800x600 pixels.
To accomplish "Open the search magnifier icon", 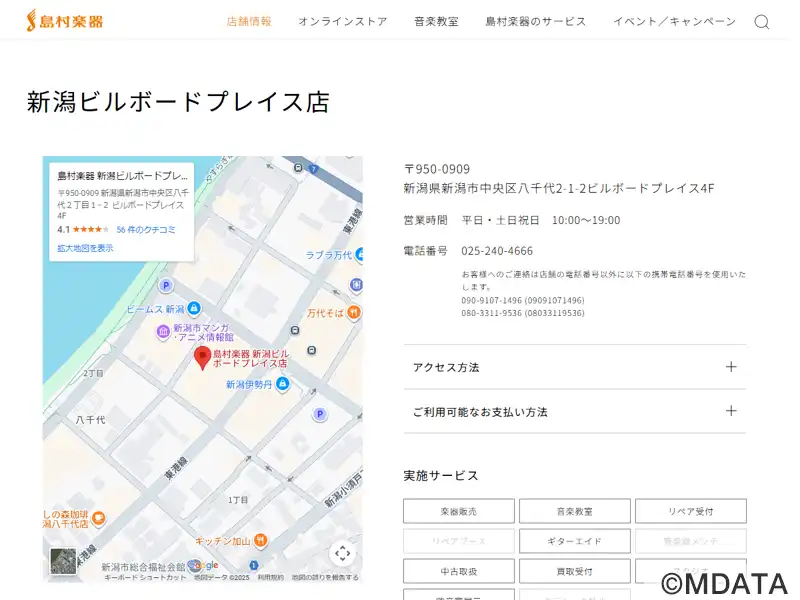I will click(761, 22).
